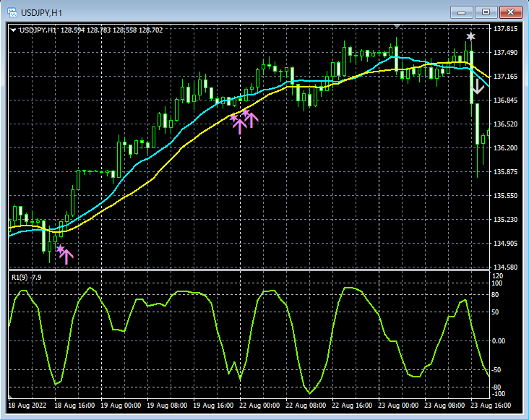The image size is (529, 420).
Task: Click the 23 Aug 08:00 time axis label
Action: [x=444, y=405]
